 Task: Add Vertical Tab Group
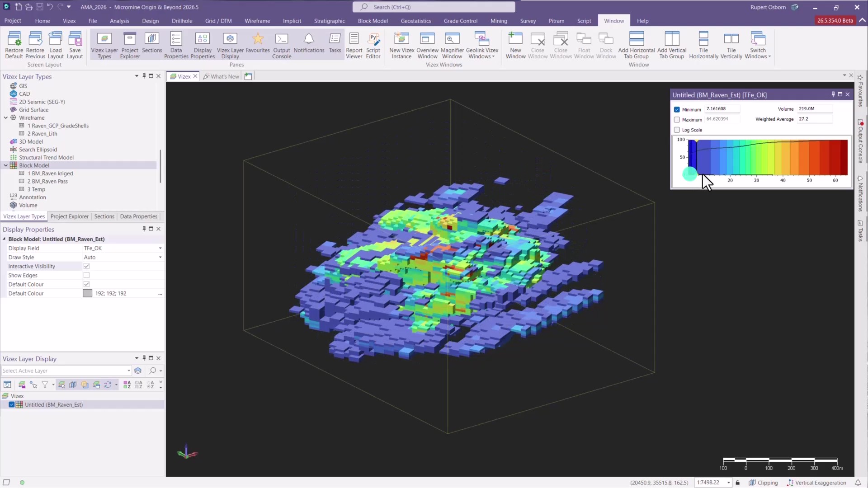672,45
